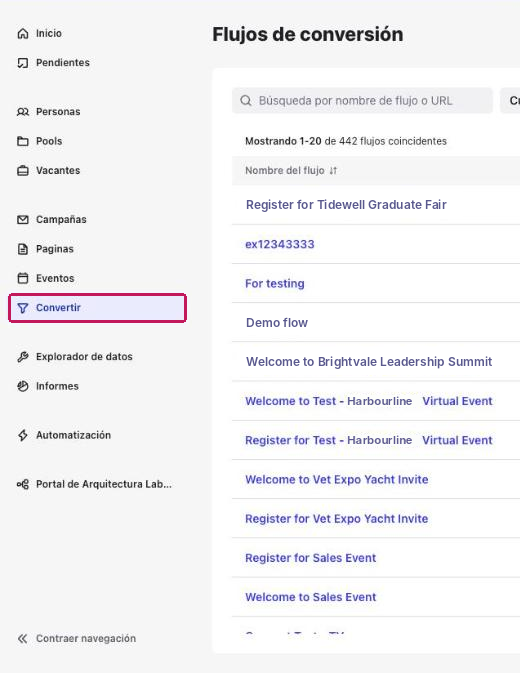Sort by Nombre del flujo arrows

(x=333, y=171)
